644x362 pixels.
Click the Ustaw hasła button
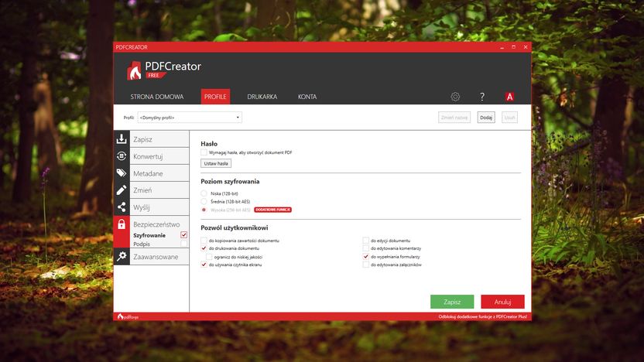point(216,163)
